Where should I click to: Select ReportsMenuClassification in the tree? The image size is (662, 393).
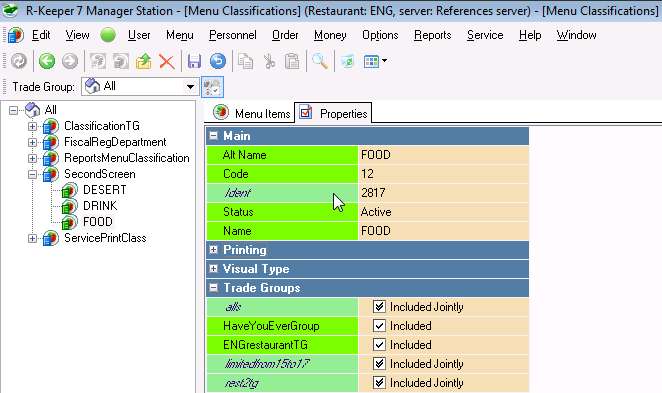pos(127,158)
